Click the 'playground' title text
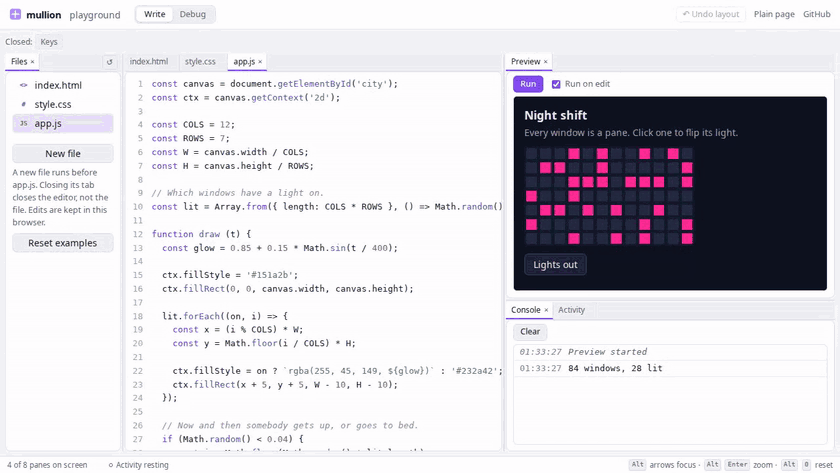 coord(95,15)
